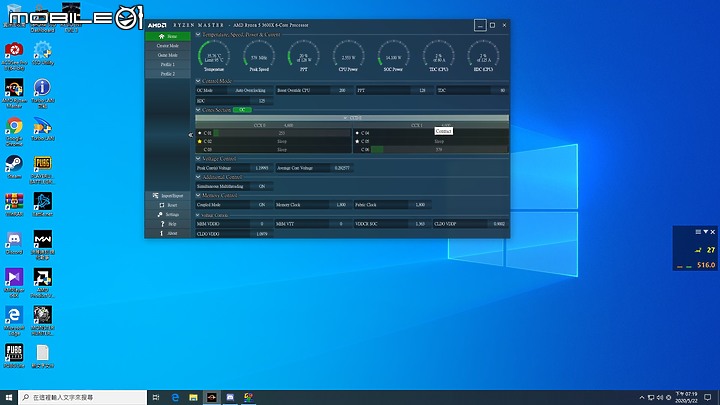Click the TDC value field

point(501,90)
